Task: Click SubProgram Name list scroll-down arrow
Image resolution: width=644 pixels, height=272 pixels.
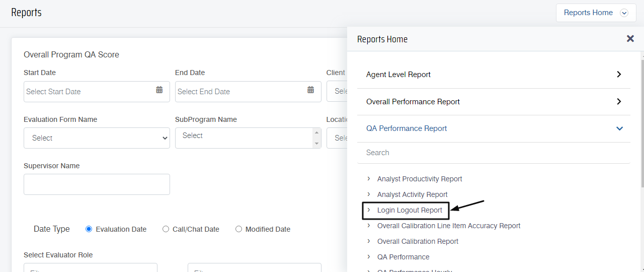Action: [316, 144]
